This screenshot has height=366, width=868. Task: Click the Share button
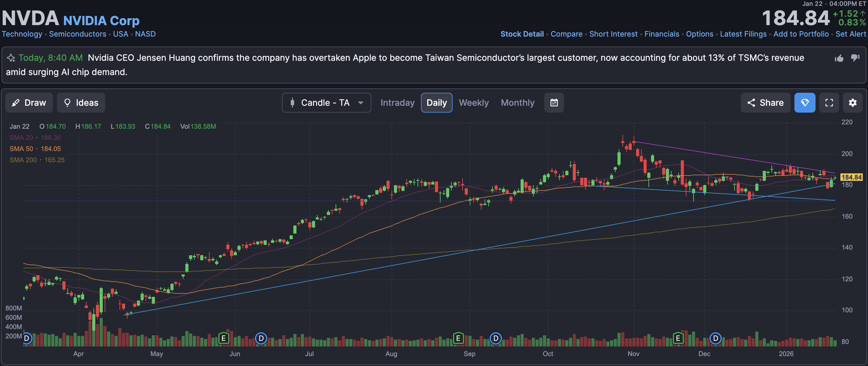point(765,103)
